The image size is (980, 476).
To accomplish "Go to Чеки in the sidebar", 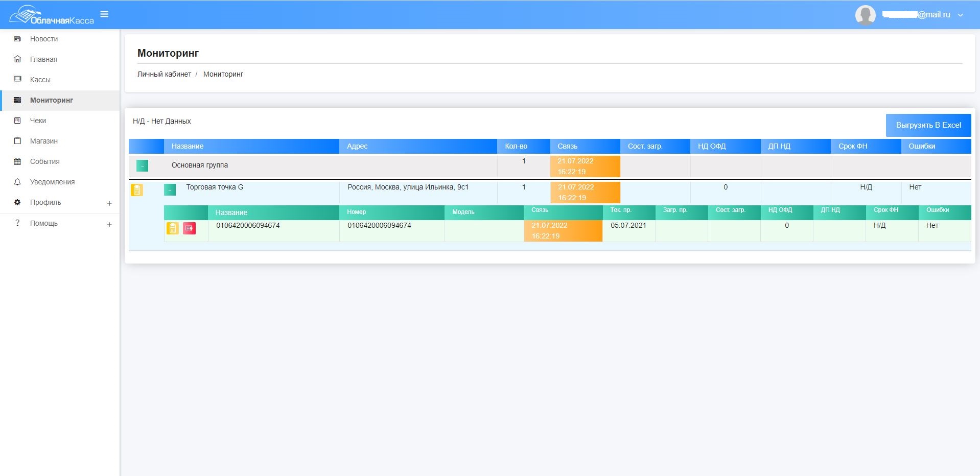I will 38,121.
